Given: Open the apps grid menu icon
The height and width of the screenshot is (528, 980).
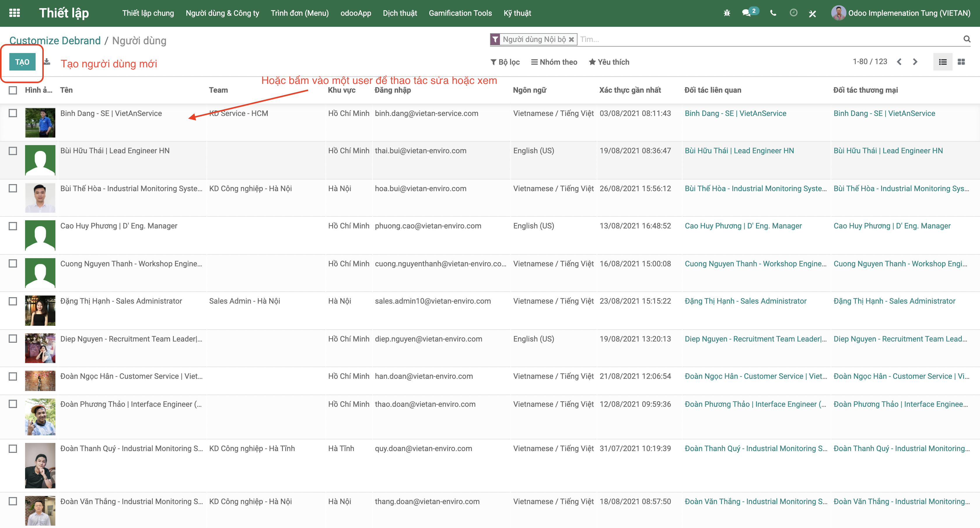Looking at the screenshot, I should [15, 13].
